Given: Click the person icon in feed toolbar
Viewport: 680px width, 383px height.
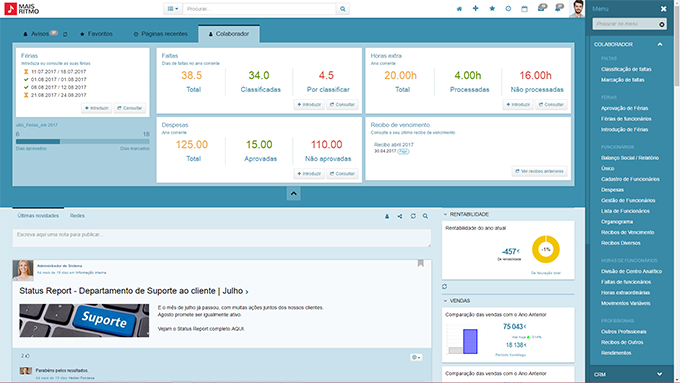Looking at the screenshot, I should [387, 216].
